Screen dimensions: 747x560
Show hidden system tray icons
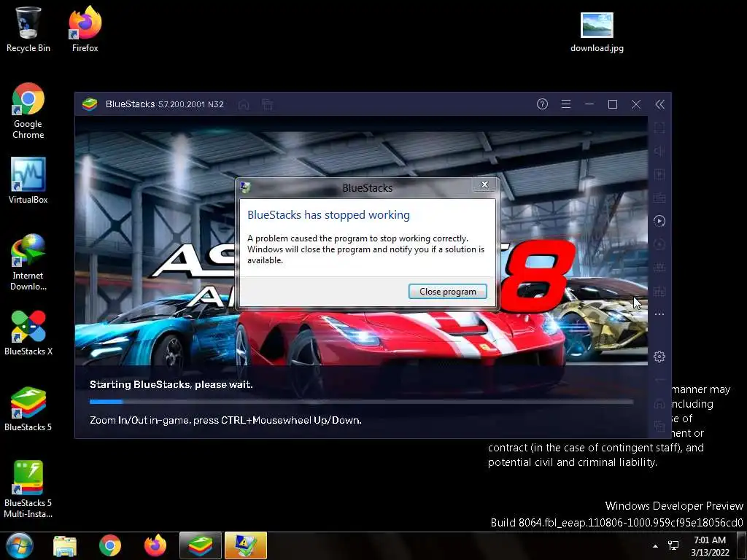pyautogui.click(x=656, y=546)
